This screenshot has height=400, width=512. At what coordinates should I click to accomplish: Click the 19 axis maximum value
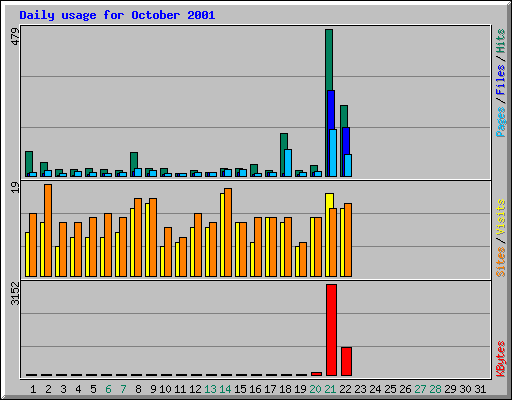click(x=15, y=188)
